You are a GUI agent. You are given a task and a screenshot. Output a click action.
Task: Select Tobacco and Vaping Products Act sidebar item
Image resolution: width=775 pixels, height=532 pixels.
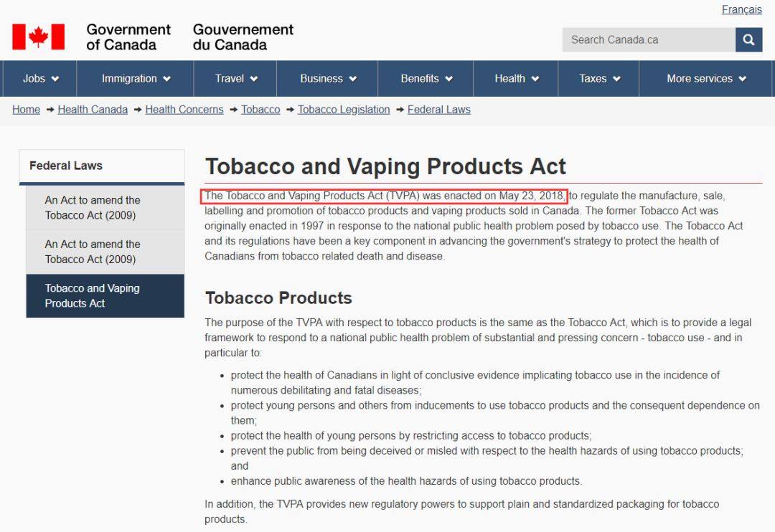[105, 296]
